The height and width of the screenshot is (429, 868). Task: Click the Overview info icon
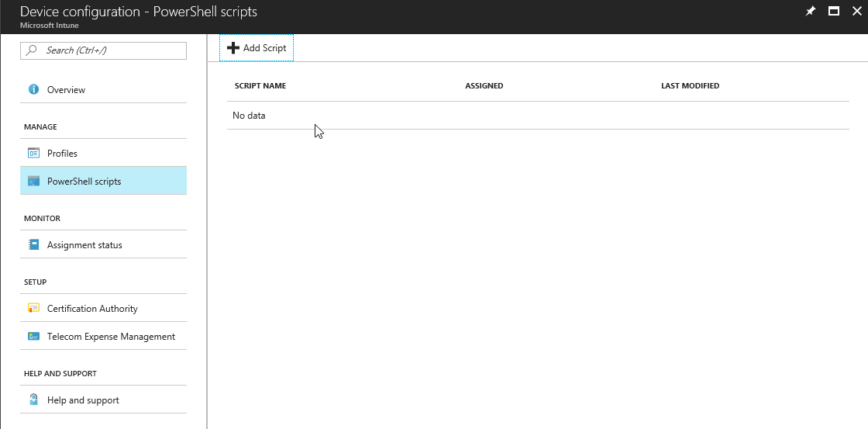coord(33,89)
